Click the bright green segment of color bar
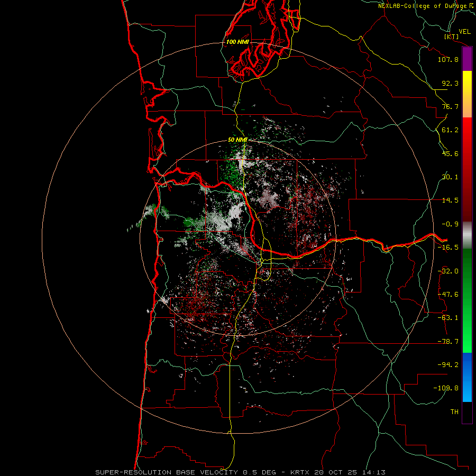The height and width of the screenshot is (476, 476). 467,300
